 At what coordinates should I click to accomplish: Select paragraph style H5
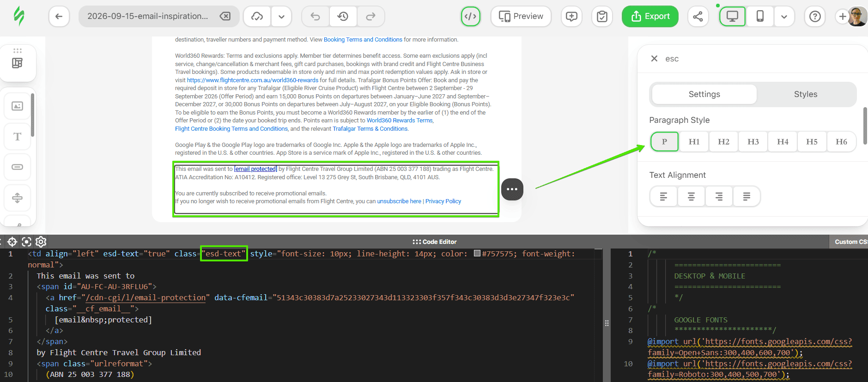(812, 142)
